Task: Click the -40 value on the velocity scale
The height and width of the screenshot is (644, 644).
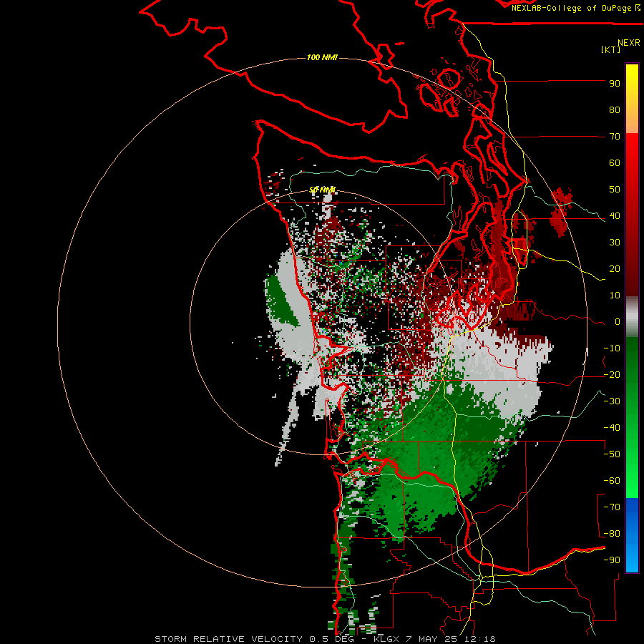Action: (x=612, y=428)
